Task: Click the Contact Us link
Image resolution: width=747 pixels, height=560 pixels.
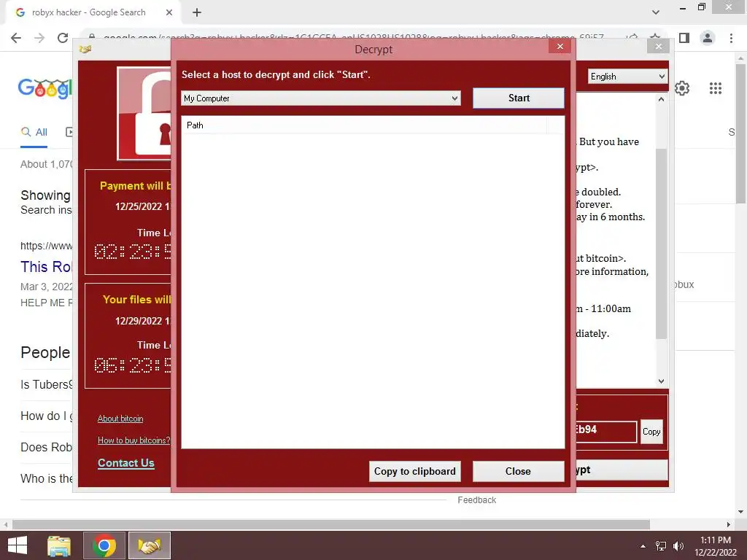Action: pos(125,463)
